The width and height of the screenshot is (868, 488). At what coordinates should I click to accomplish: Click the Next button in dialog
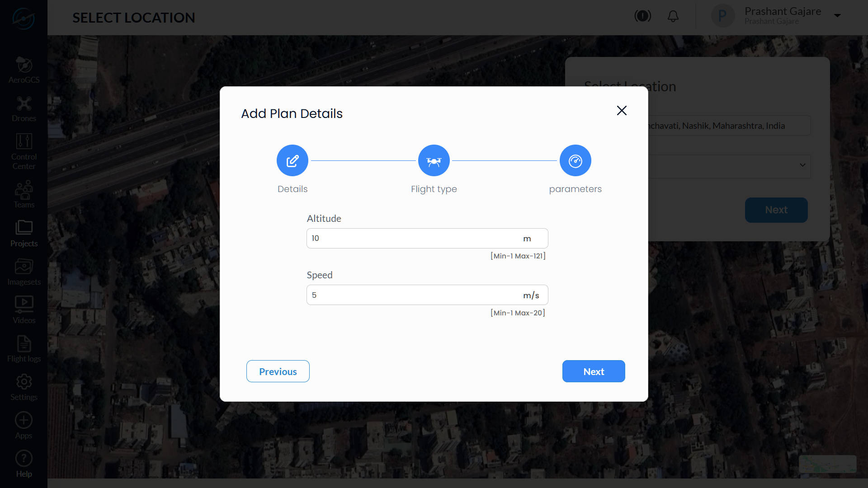[594, 371]
